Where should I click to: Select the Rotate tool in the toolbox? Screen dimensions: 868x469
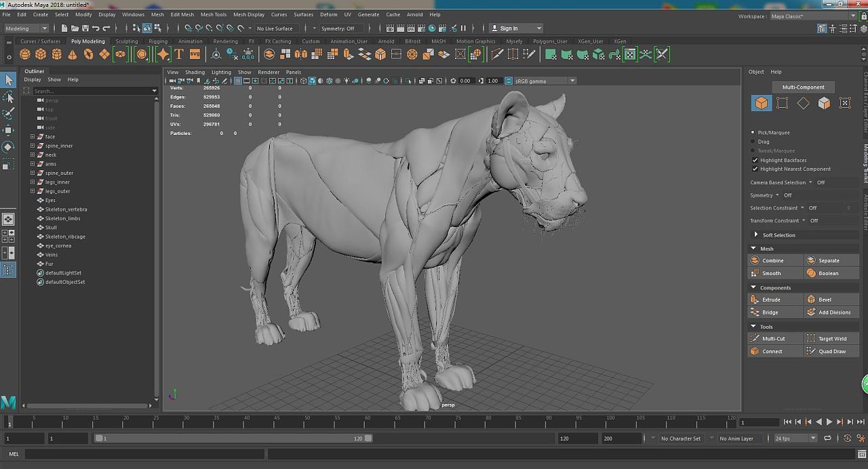(x=8, y=146)
